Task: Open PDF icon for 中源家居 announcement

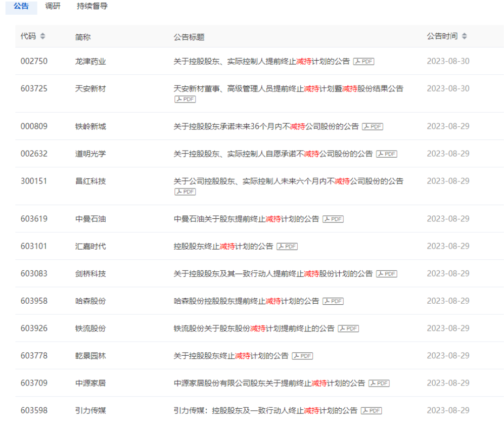Action: pos(379,383)
